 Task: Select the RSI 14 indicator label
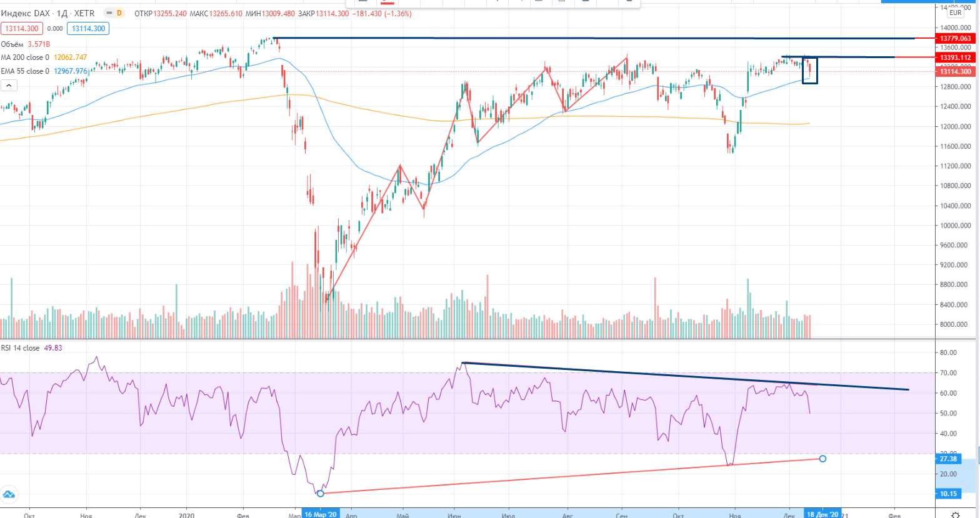[x=20, y=348]
